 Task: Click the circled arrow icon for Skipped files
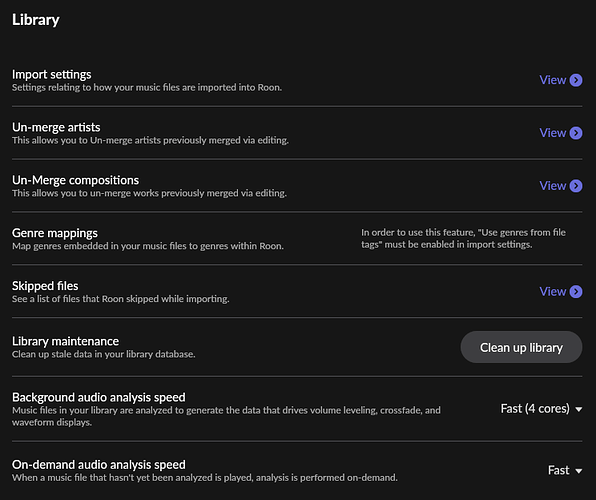point(576,292)
